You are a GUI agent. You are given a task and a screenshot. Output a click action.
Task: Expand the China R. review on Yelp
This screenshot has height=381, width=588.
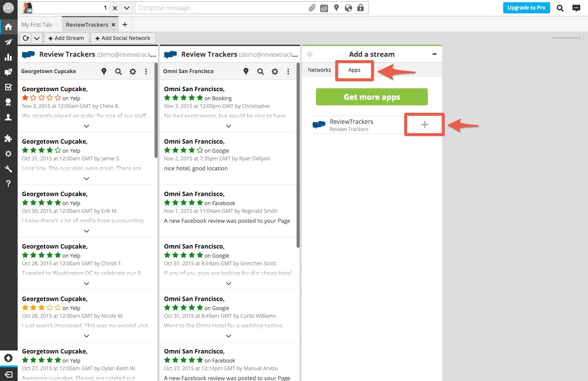click(87, 126)
